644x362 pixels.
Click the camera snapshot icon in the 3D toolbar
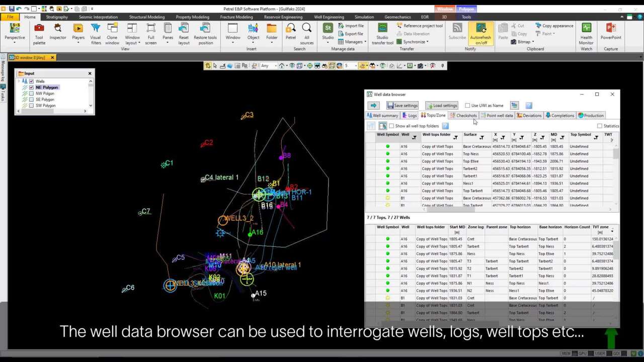[x=420, y=66]
